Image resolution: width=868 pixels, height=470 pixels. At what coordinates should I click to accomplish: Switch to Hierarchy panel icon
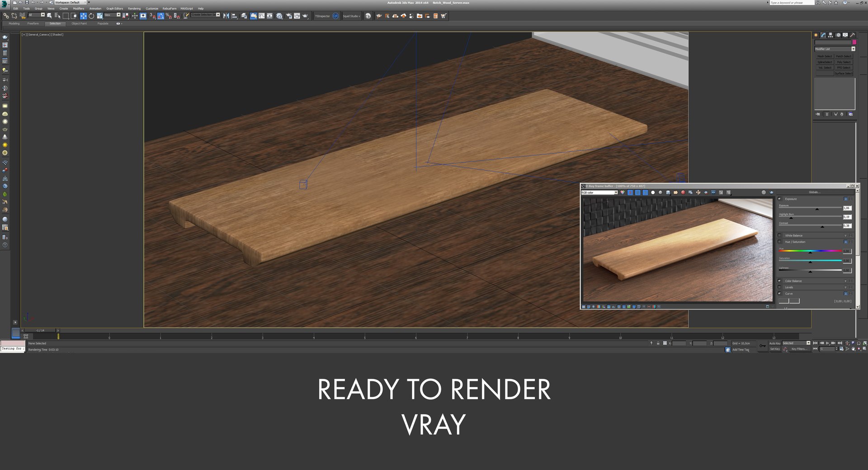point(831,35)
